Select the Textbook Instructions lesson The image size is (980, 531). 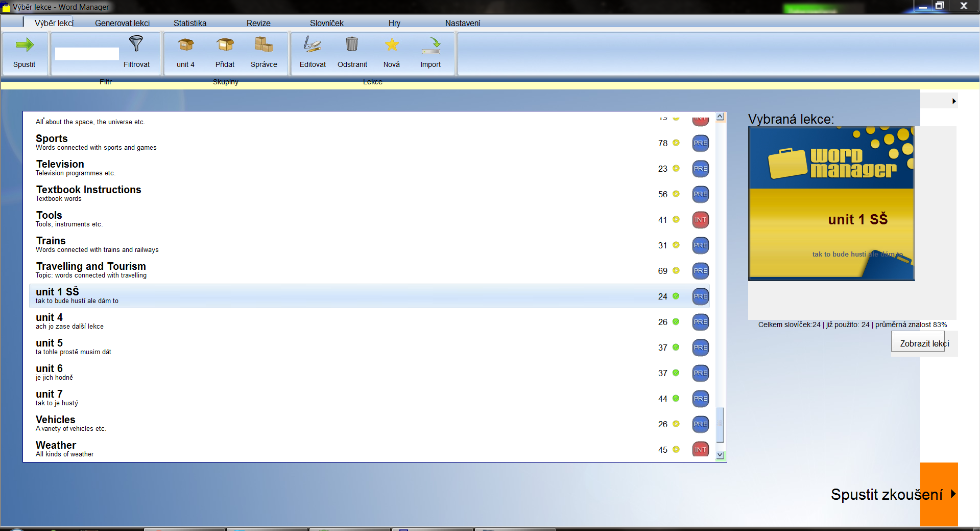point(369,194)
